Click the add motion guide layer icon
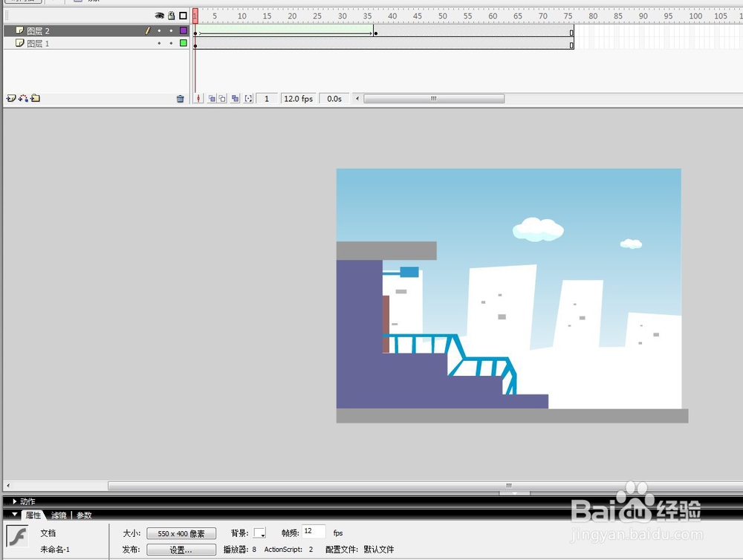Image resolution: width=743 pixels, height=560 pixels. [x=23, y=99]
